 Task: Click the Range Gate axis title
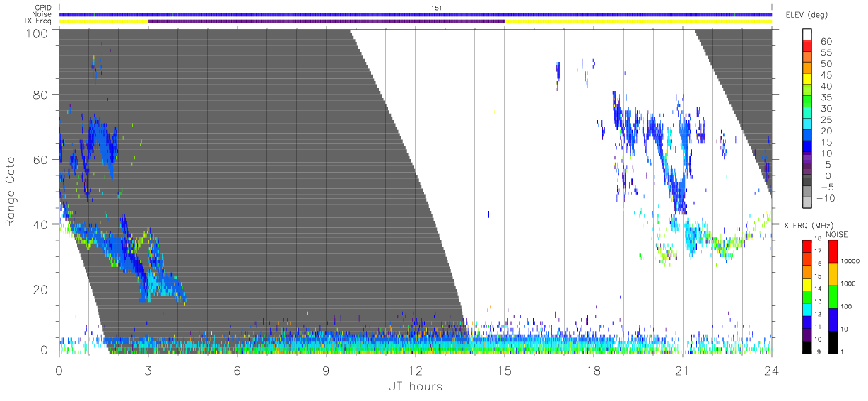pyautogui.click(x=11, y=191)
